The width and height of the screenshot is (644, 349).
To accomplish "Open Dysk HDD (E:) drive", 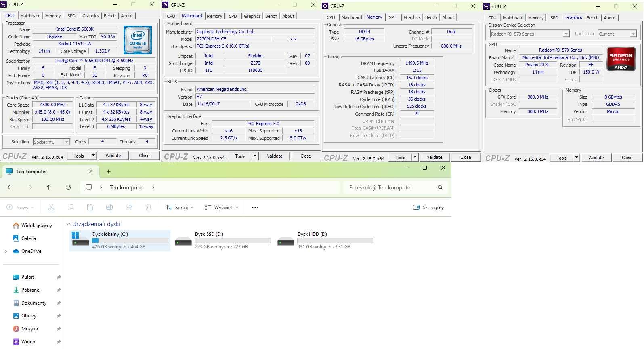I will [x=325, y=240].
